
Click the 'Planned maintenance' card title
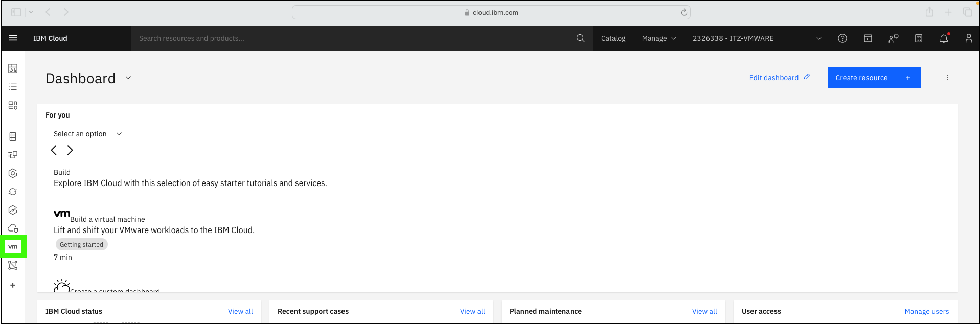[545, 311]
